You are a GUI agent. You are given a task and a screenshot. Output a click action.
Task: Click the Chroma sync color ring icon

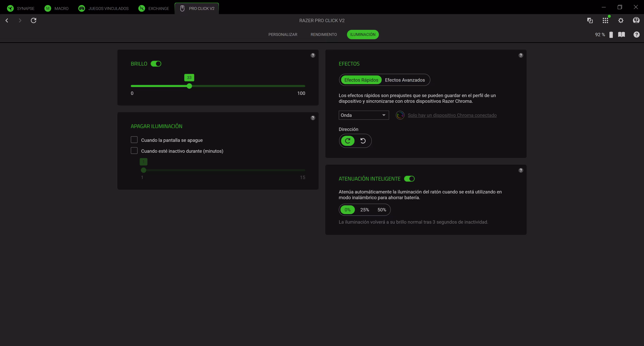click(400, 115)
